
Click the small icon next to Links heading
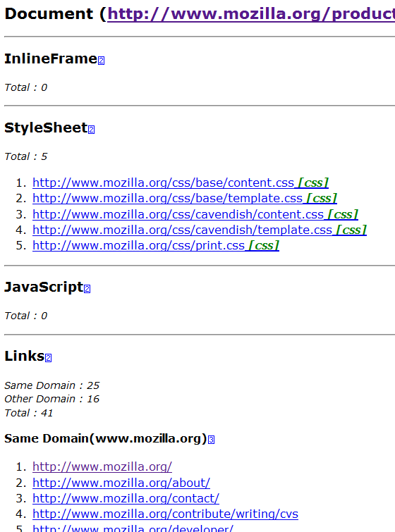(48, 358)
